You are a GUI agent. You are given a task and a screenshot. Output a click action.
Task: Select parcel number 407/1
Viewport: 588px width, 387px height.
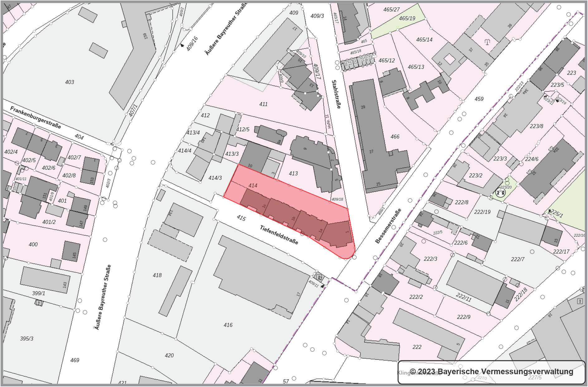click(x=133, y=110)
